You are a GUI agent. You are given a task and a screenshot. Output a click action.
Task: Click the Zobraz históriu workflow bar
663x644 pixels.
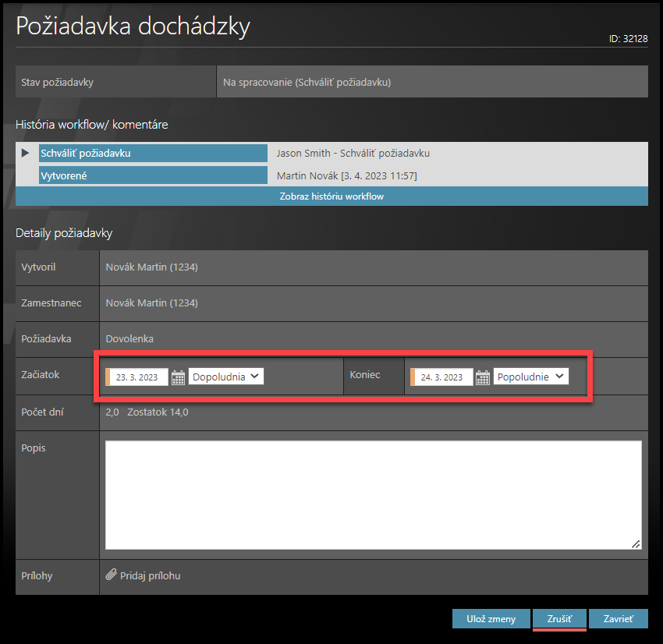click(x=331, y=196)
